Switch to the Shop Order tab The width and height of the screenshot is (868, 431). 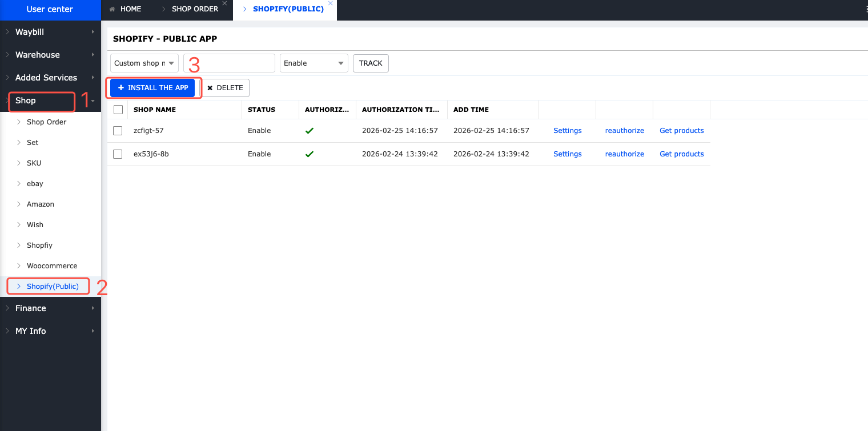pyautogui.click(x=194, y=9)
